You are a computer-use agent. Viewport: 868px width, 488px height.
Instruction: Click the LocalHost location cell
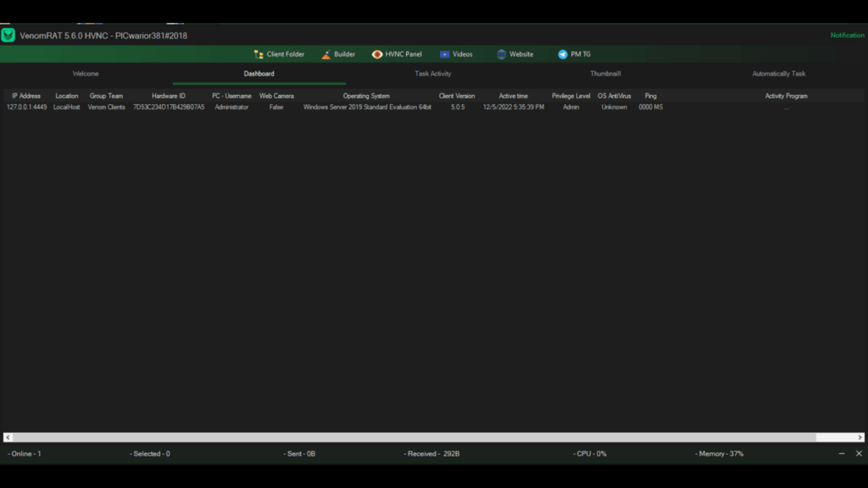click(x=66, y=108)
